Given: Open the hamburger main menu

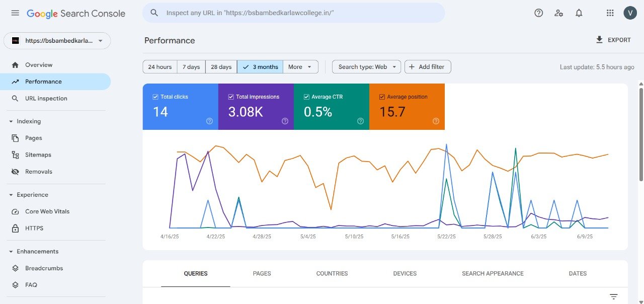Looking at the screenshot, I should pos(15,13).
